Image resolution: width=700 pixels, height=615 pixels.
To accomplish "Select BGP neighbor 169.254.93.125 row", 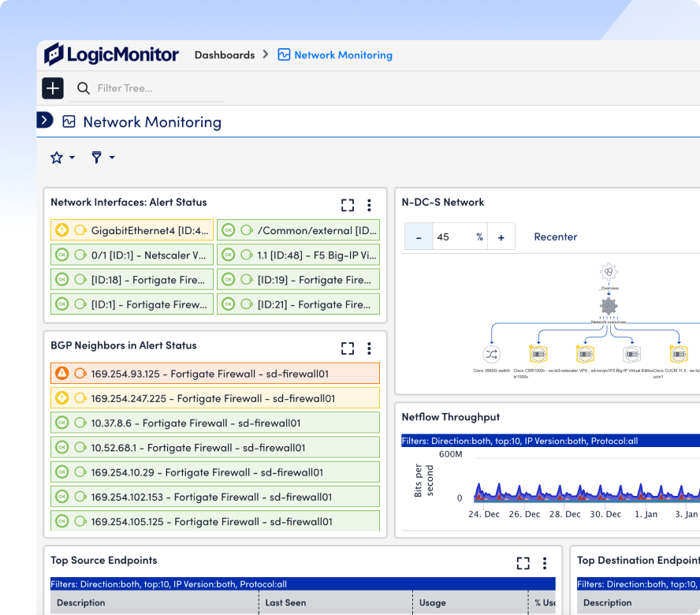I will click(x=215, y=374).
